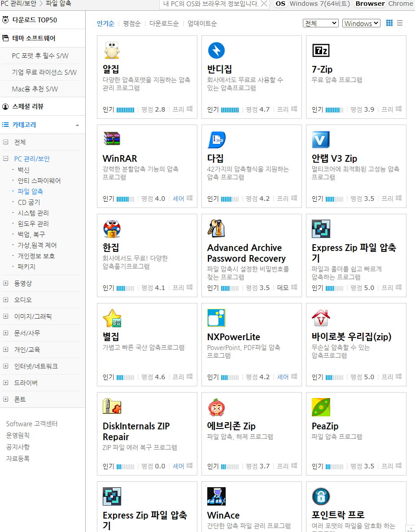Open the 에브리존 Zip apple icon

(x=216, y=407)
